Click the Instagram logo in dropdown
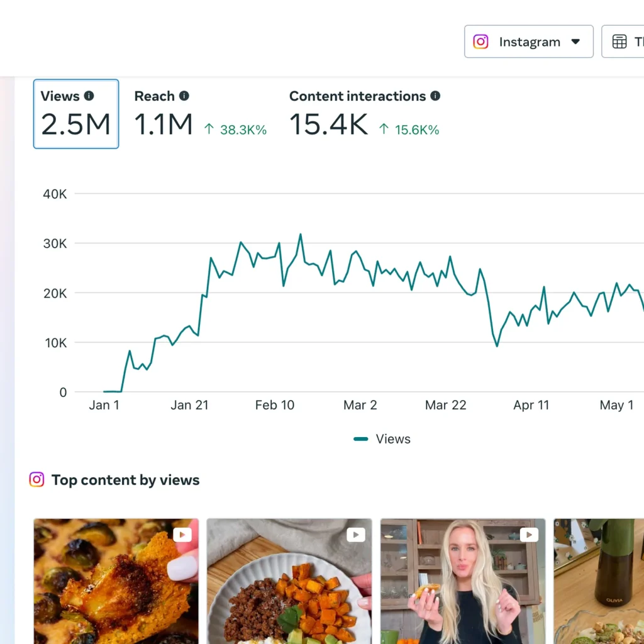 [480, 42]
